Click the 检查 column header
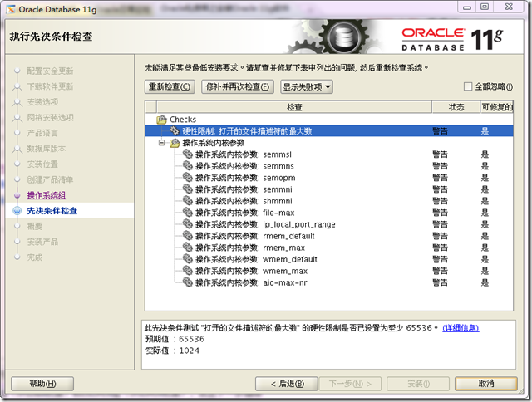This screenshot has height=402, width=532. pos(294,107)
